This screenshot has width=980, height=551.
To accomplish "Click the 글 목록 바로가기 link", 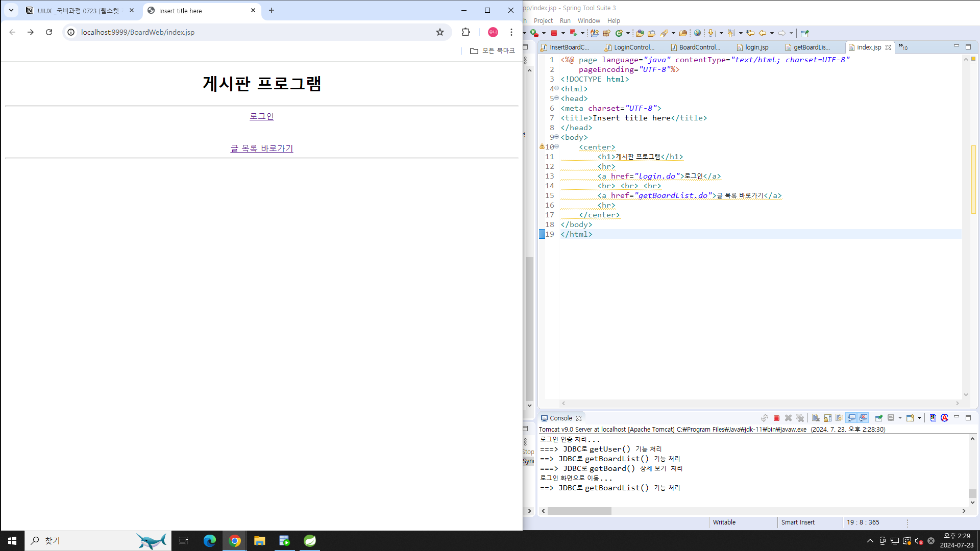I will (x=261, y=148).
